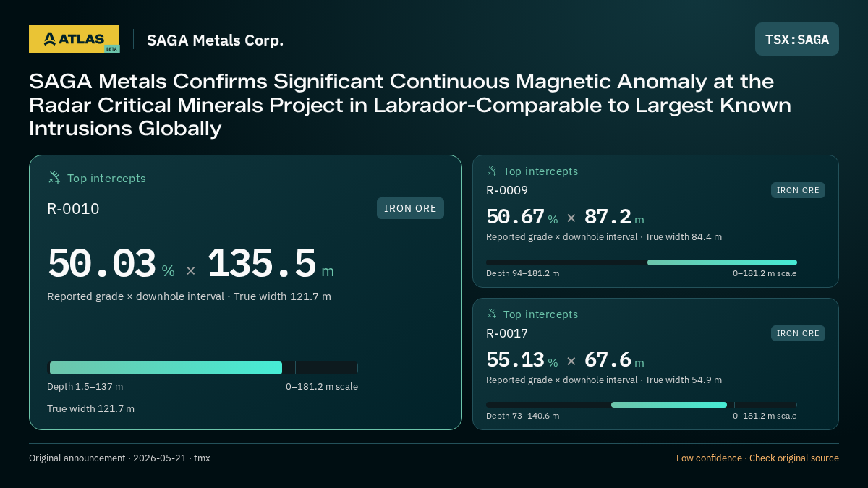This screenshot has height=488, width=868.
Task: Click the drill icon in R-0009 card
Action: pyautogui.click(x=492, y=171)
